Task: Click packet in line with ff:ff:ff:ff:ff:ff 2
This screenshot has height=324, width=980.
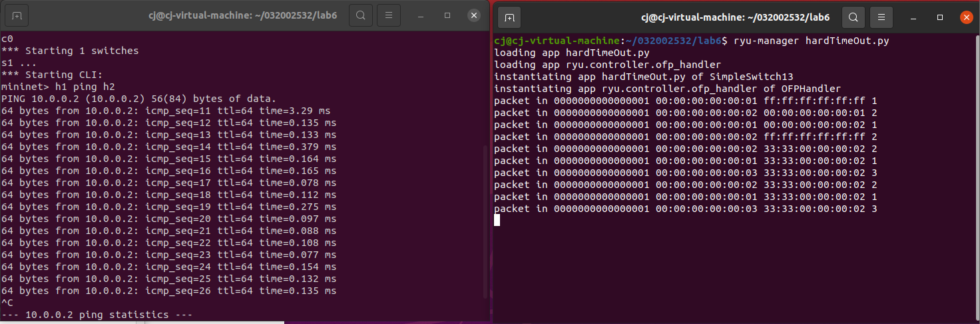Action: point(685,137)
